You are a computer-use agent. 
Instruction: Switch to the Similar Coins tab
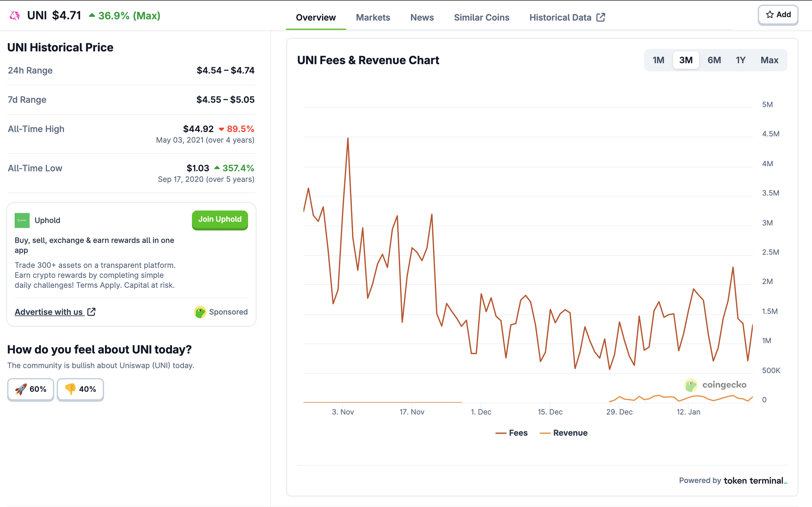(x=481, y=17)
